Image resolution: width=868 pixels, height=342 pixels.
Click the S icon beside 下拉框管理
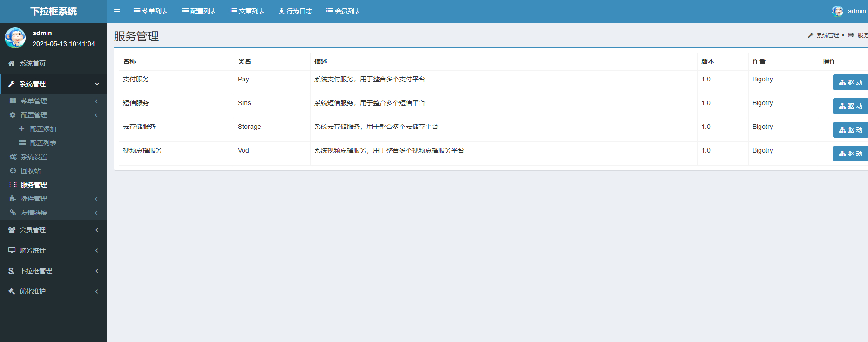(11, 271)
